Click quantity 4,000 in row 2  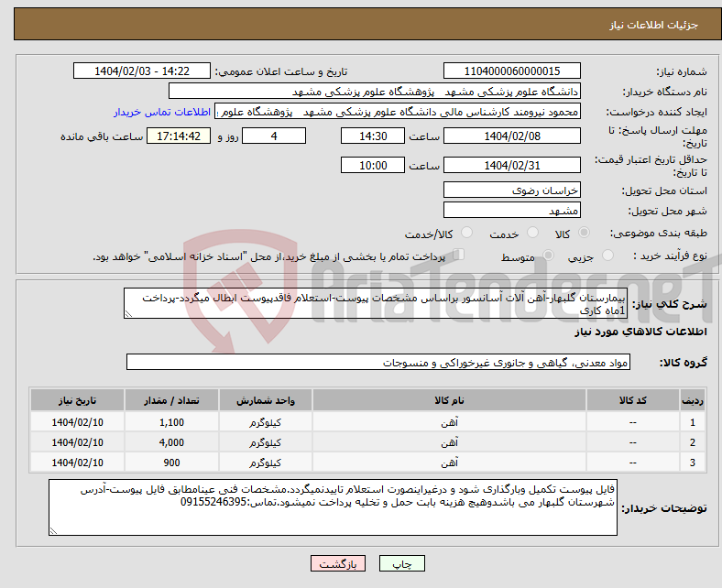point(171,442)
